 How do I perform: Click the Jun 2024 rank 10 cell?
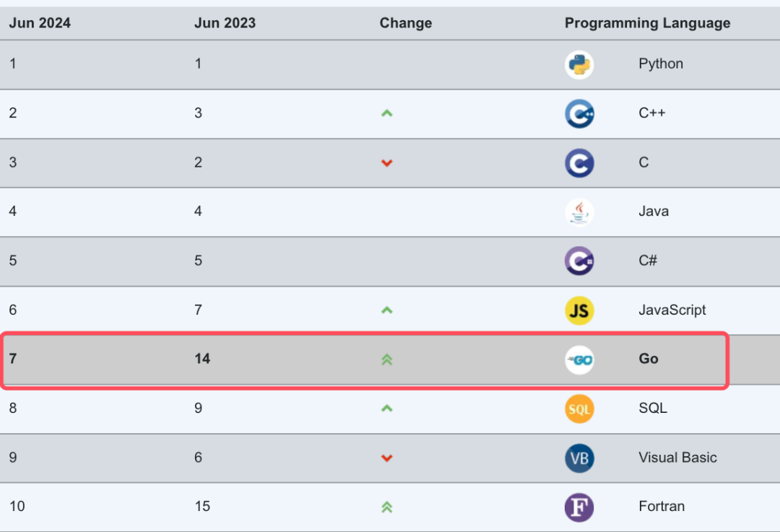17,506
